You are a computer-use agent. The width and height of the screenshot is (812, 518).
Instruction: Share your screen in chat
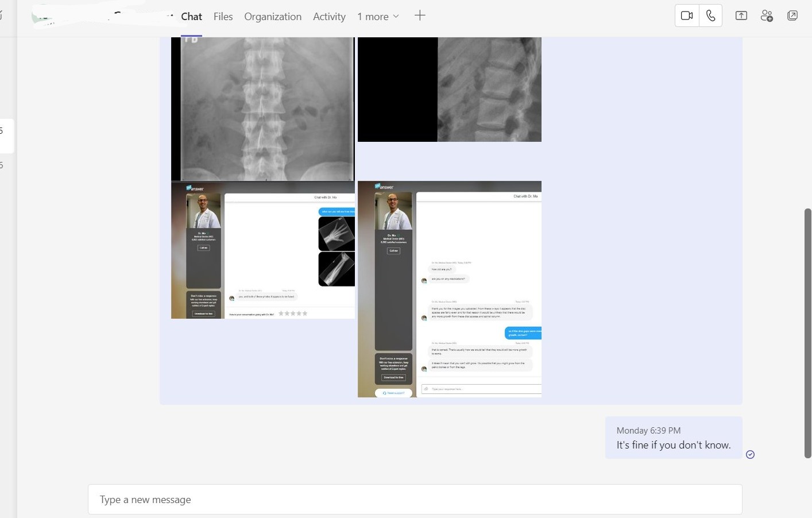tap(741, 16)
